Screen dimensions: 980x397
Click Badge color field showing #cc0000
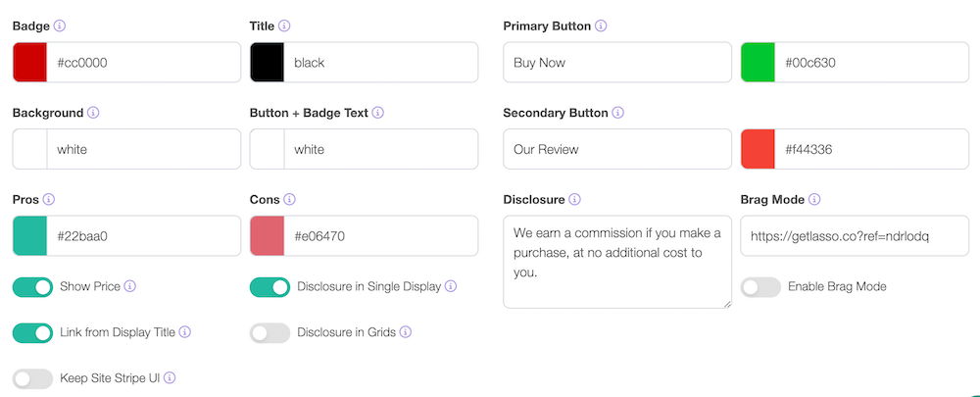144,63
